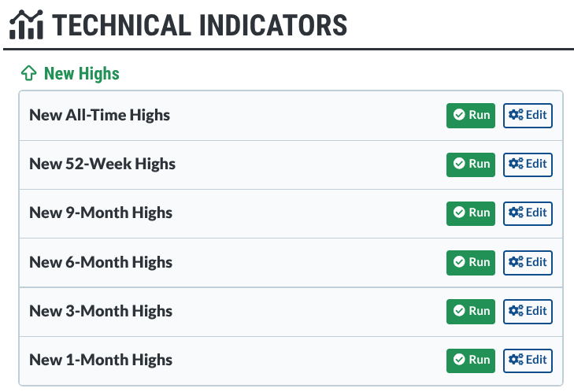Run the New 52-Week Highs screen

coord(471,164)
